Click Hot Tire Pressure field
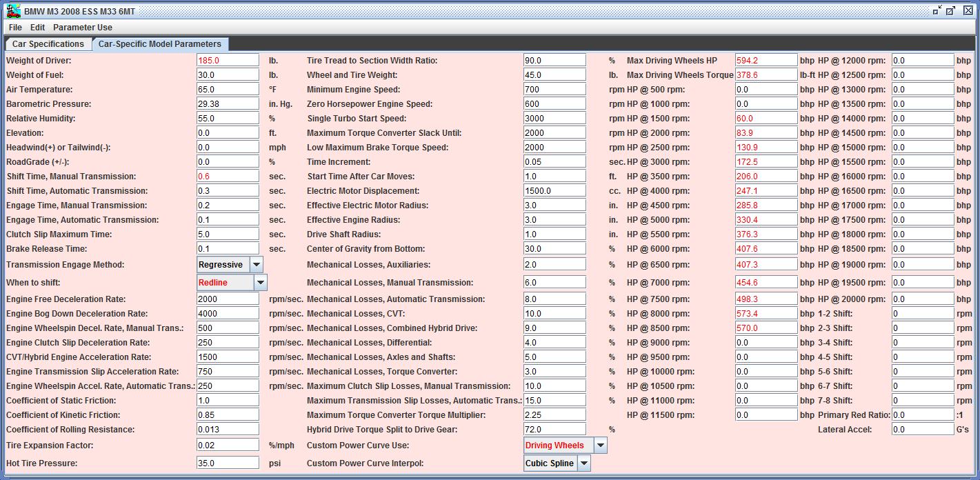Viewport: 980px width, 480px height. pyautogui.click(x=228, y=463)
